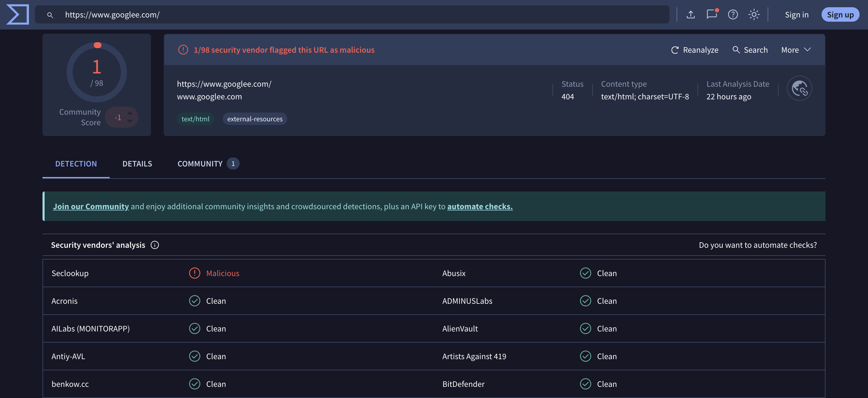
Task: Upvote the community score arrow
Action: tap(130, 113)
